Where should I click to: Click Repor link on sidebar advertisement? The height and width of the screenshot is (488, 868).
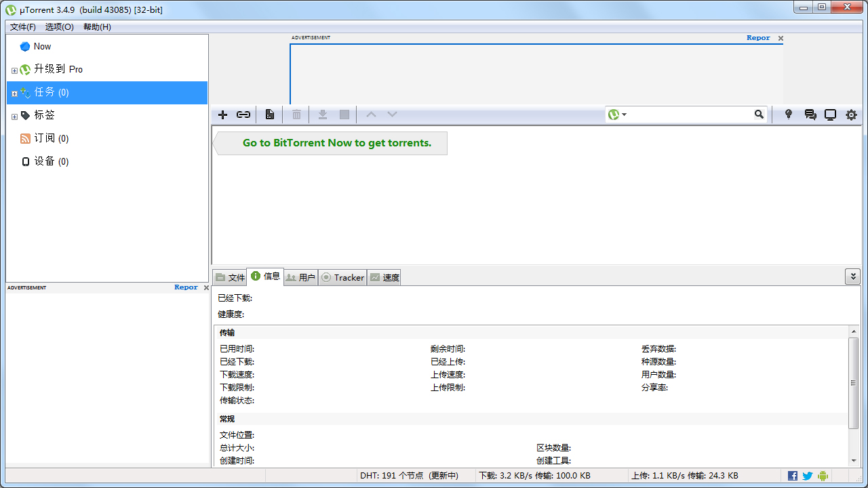[186, 287]
